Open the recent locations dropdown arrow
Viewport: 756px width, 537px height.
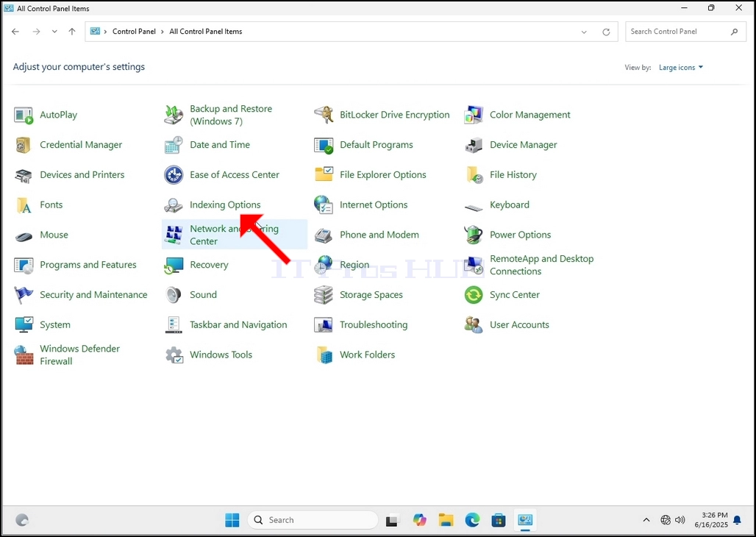54,32
